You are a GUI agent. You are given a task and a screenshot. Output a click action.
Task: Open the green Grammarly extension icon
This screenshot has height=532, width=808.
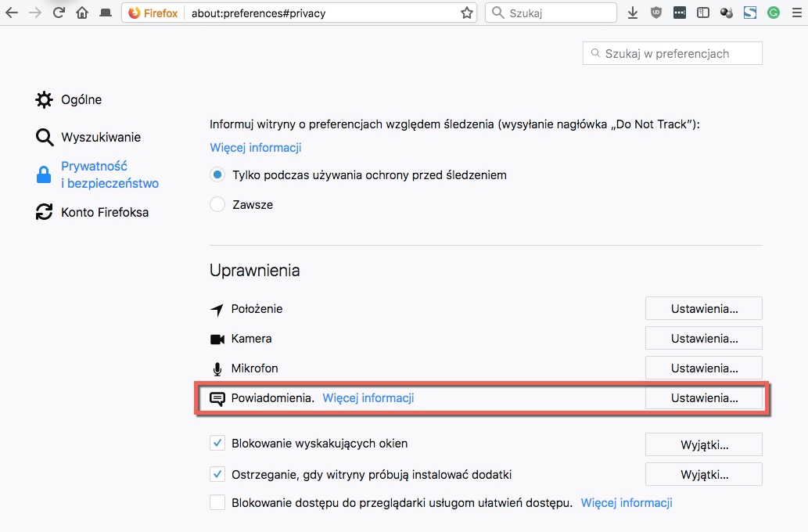pos(774,13)
